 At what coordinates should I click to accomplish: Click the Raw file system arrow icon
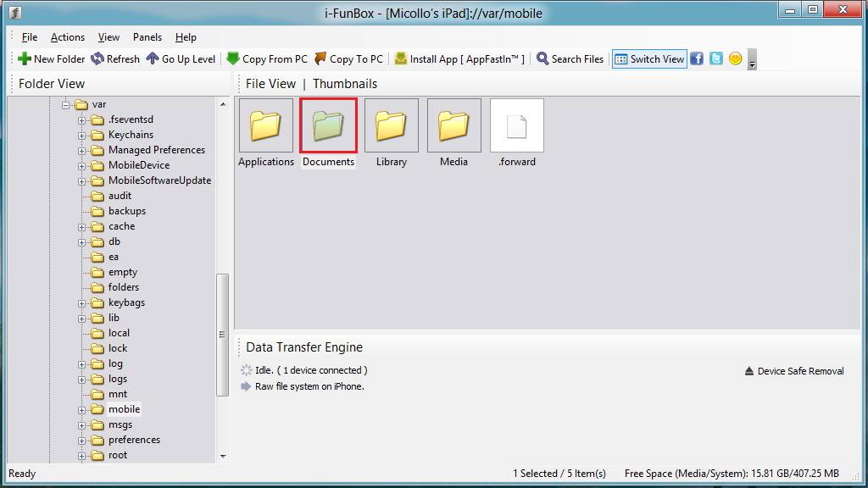click(x=246, y=386)
